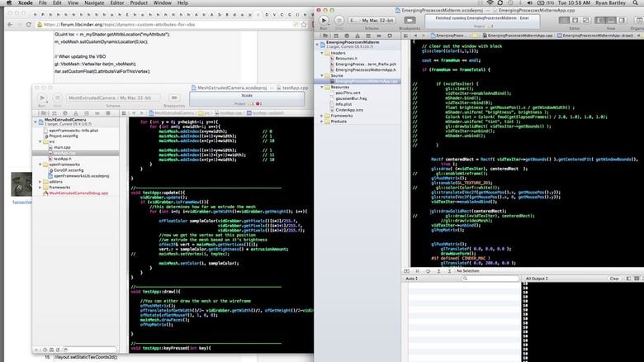This screenshot has width=644, height=362.
Task: Open log navigator in EmergingProcessesMidterm window
Action: tap(390, 36)
